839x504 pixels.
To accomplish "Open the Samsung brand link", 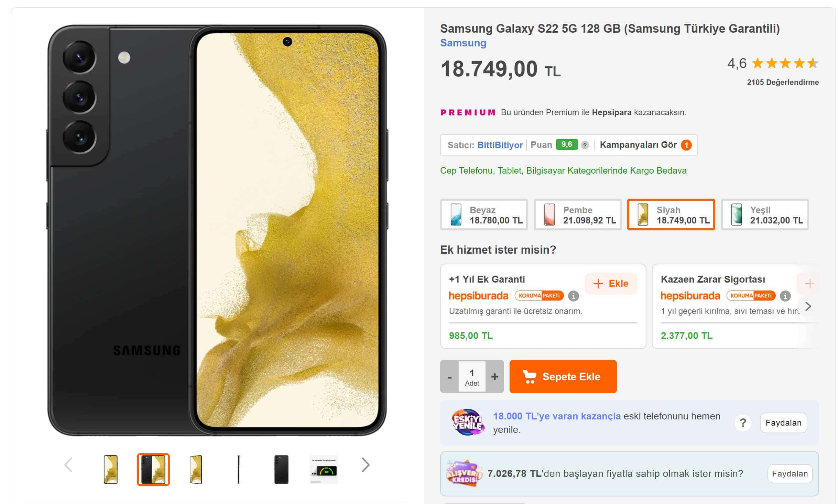I will [x=463, y=43].
